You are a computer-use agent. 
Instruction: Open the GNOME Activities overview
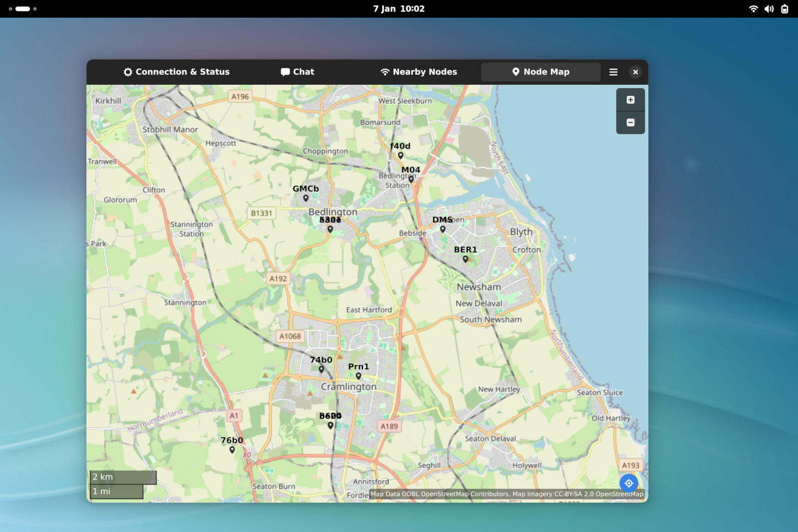pyautogui.click(x=23, y=9)
